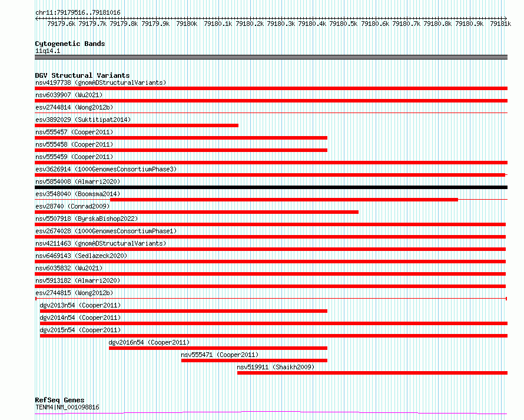Select nsv555457 (Cooper2011) label

point(74,132)
